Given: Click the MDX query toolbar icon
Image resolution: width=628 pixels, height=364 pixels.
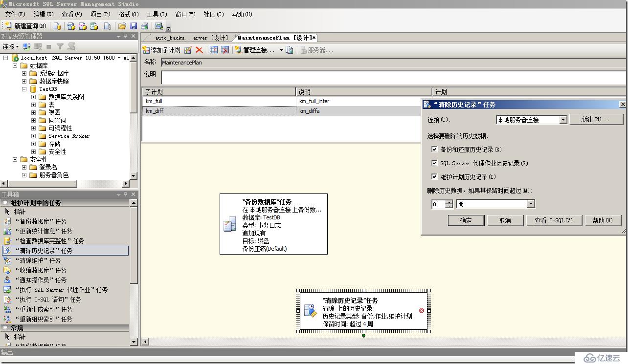Looking at the screenshot, I should click(x=71, y=26).
